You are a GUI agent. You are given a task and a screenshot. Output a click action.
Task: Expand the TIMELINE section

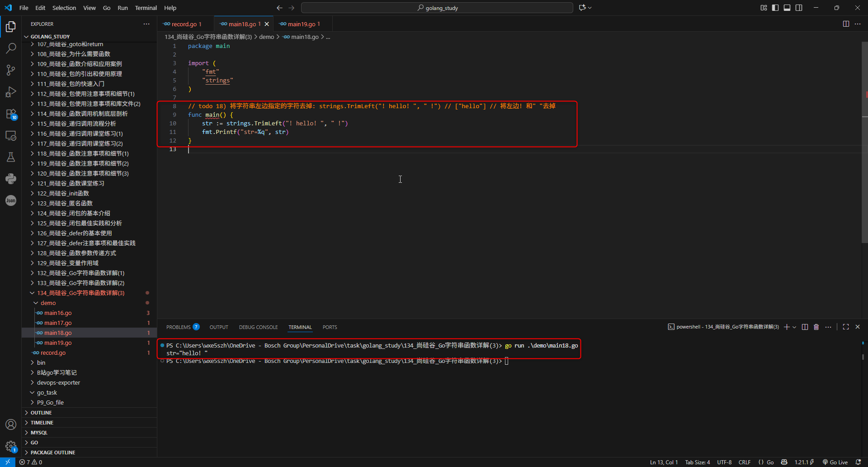point(89,423)
